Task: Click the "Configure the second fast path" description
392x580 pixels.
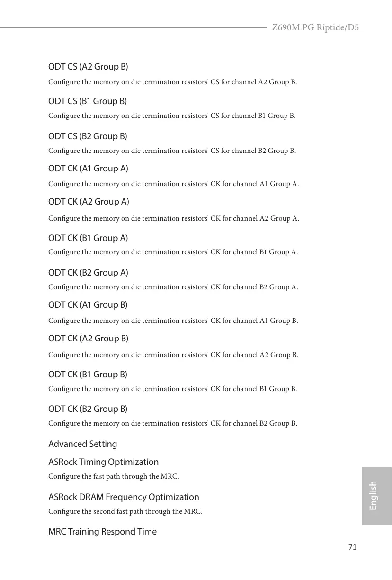Action: pos(125,511)
